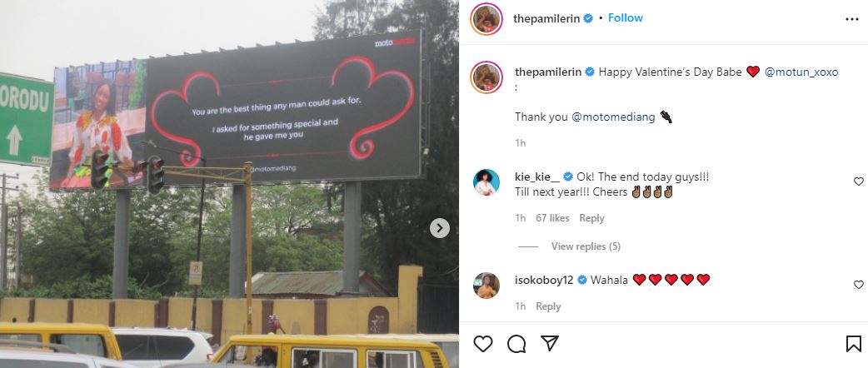Expand View replies (5)
868x368 pixels.
(586, 246)
